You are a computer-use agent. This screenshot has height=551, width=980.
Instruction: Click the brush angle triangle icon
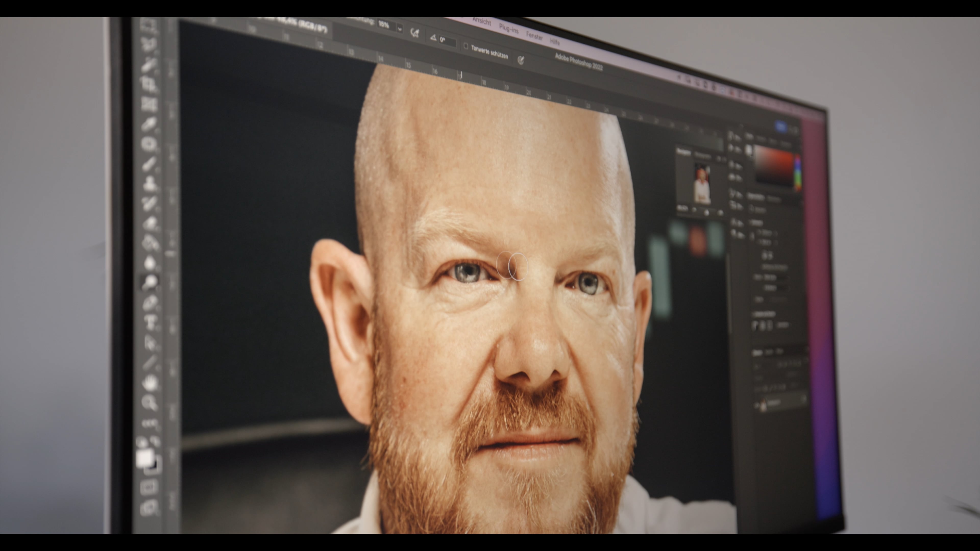433,37
